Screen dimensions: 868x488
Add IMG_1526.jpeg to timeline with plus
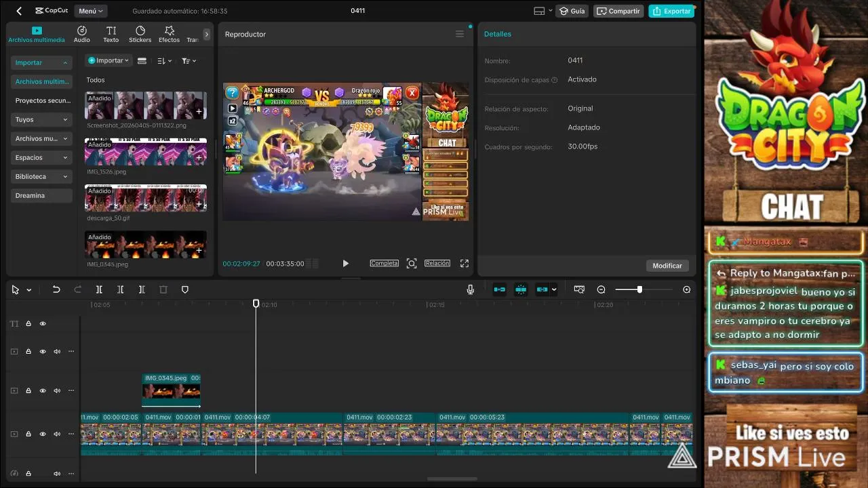pyautogui.click(x=199, y=158)
